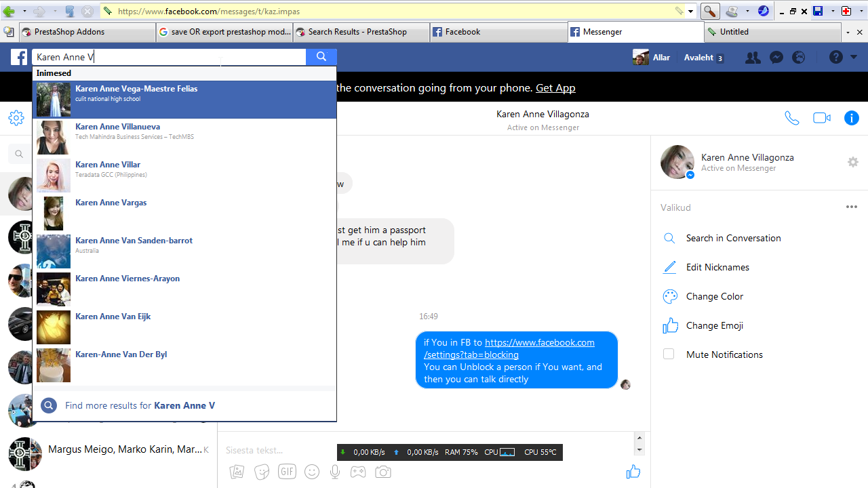Toggle the conversation information panel icon
Viewport: 868px width, 488px height.
pos(852,118)
